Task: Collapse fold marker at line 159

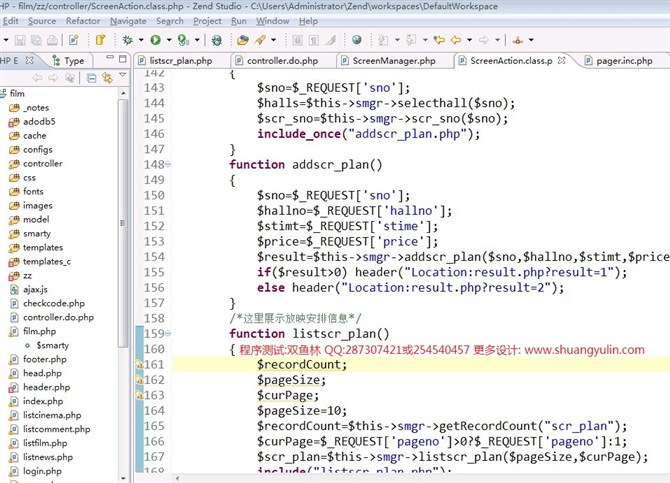Action: pos(168,333)
